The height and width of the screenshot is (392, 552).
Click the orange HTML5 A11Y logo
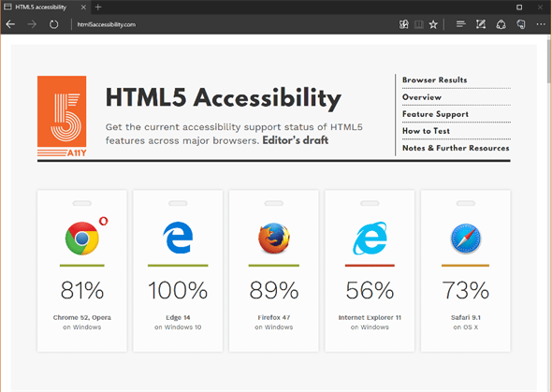[x=62, y=116]
